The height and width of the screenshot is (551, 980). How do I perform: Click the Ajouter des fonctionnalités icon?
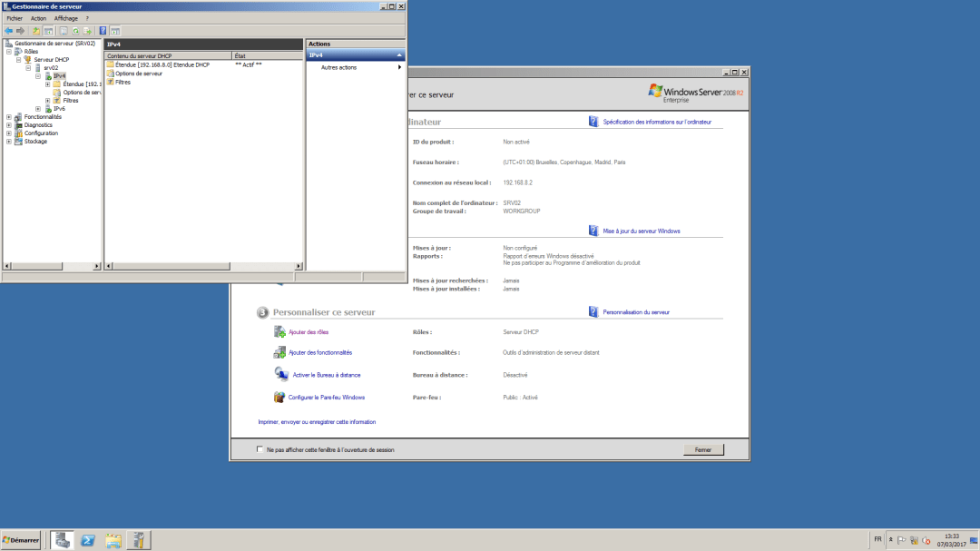coord(281,352)
